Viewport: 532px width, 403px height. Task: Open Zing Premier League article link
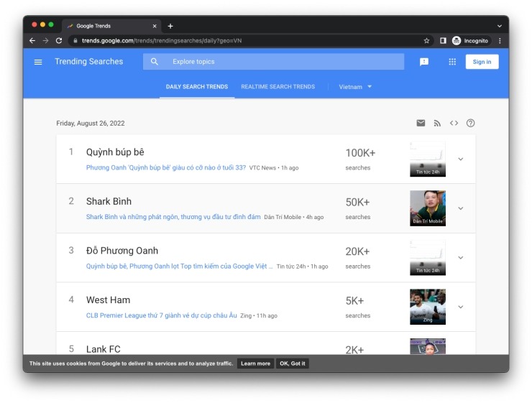click(x=162, y=315)
